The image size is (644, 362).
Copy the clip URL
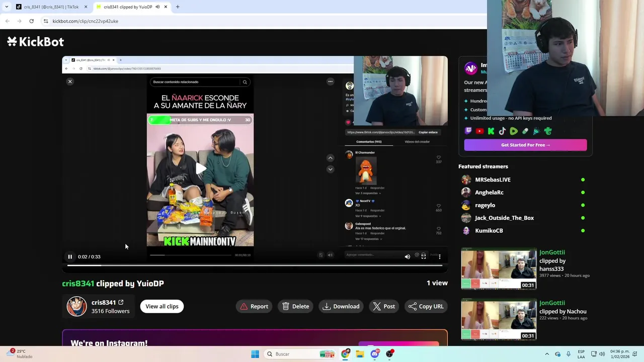(x=426, y=306)
